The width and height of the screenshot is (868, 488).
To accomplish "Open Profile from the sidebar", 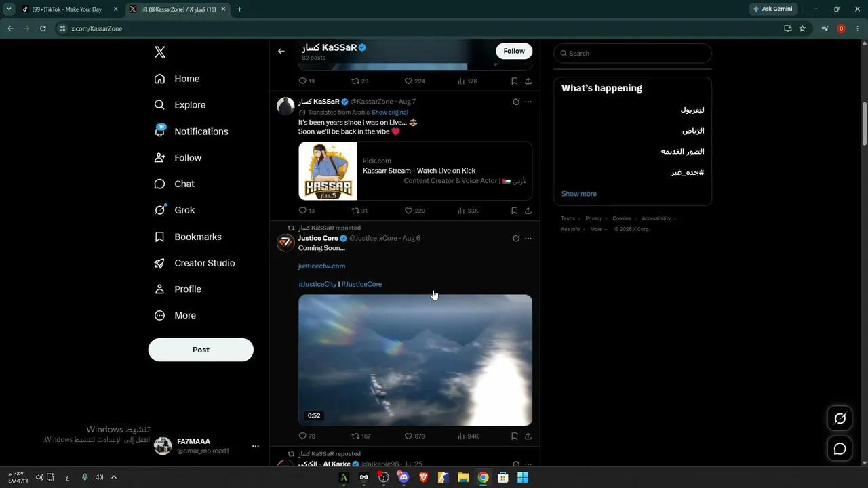I will (x=178, y=289).
